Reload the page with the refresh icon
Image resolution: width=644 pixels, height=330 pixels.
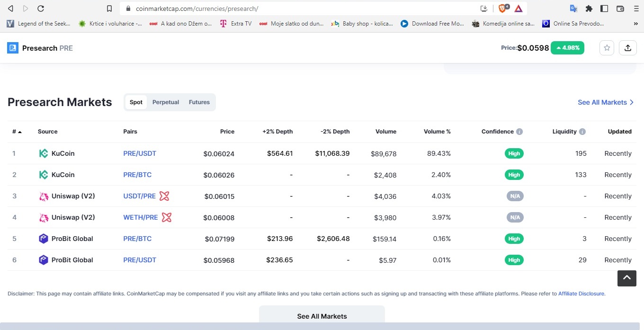(x=41, y=9)
